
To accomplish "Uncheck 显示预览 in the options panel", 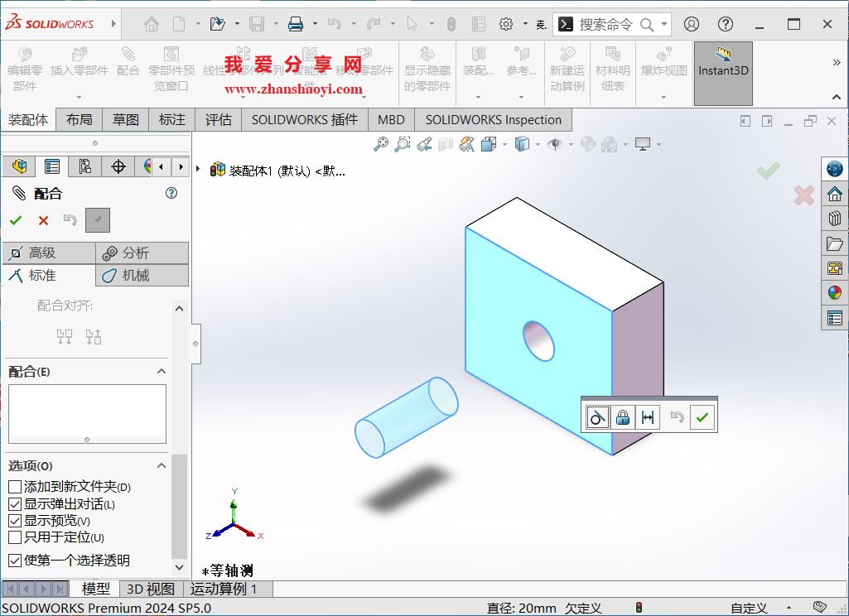I will (x=14, y=521).
